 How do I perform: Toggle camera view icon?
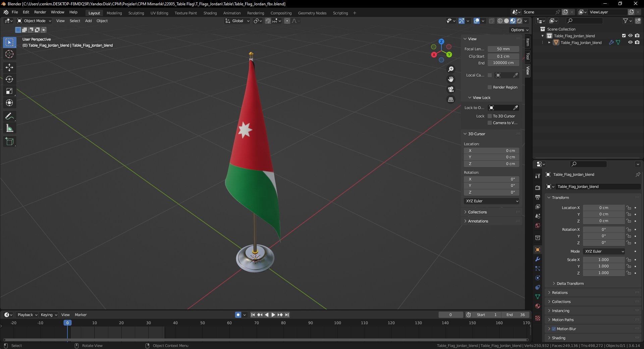tap(451, 89)
